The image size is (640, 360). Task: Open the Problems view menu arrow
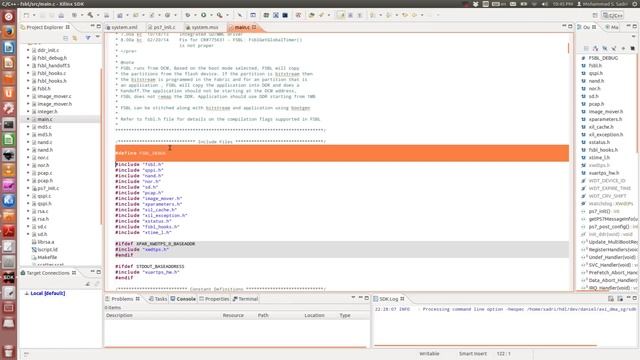pyautogui.click(x=353, y=298)
